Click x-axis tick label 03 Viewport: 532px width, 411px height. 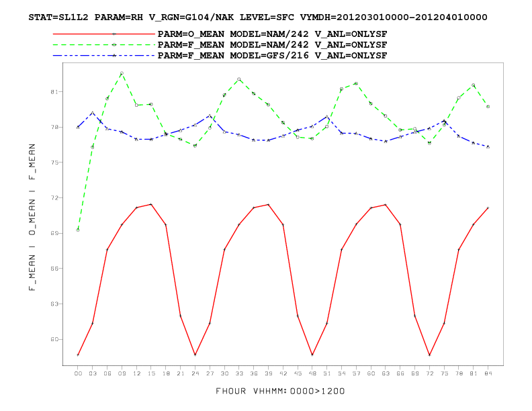click(93, 373)
